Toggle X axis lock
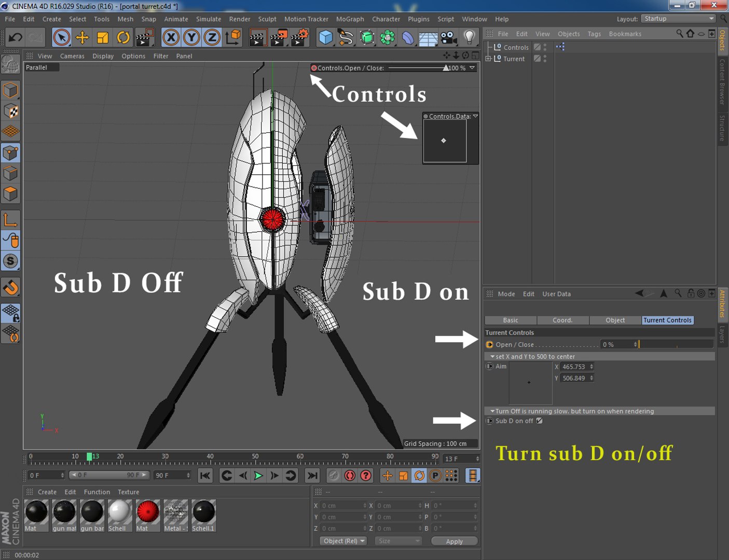This screenshot has width=729, height=560. pos(171,37)
